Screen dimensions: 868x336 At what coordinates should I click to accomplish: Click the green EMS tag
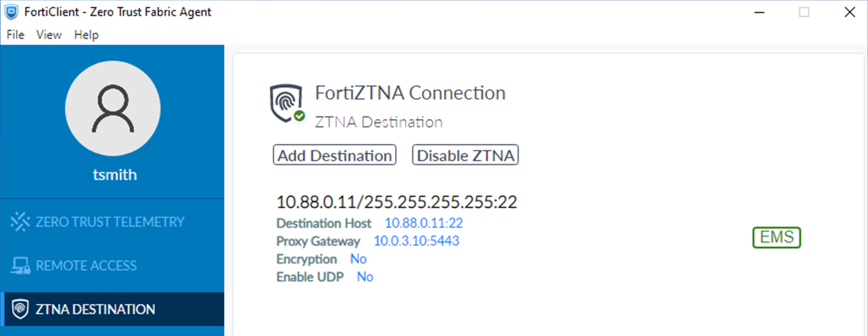click(776, 237)
